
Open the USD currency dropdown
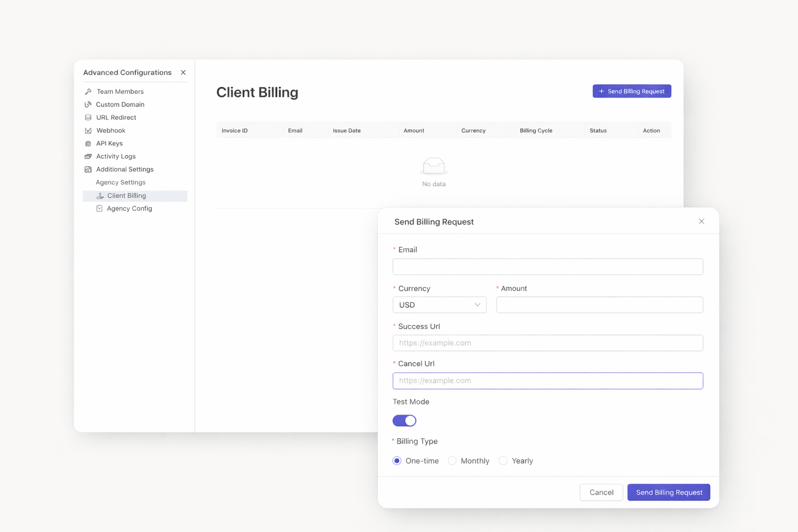(x=439, y=305)
